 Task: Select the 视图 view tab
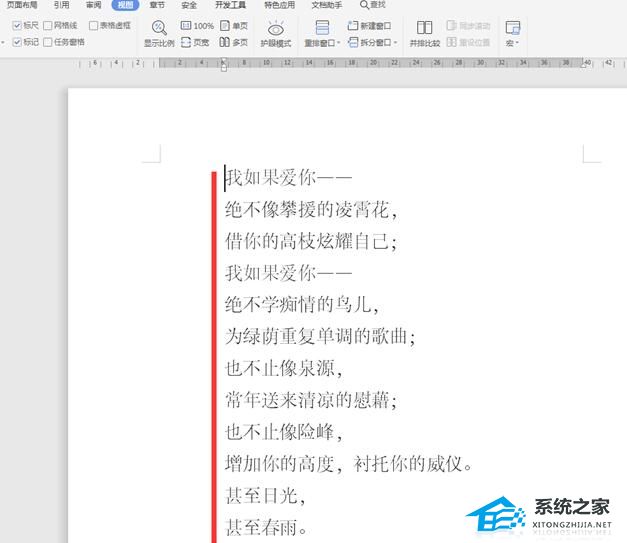click(x=125, y=5)
